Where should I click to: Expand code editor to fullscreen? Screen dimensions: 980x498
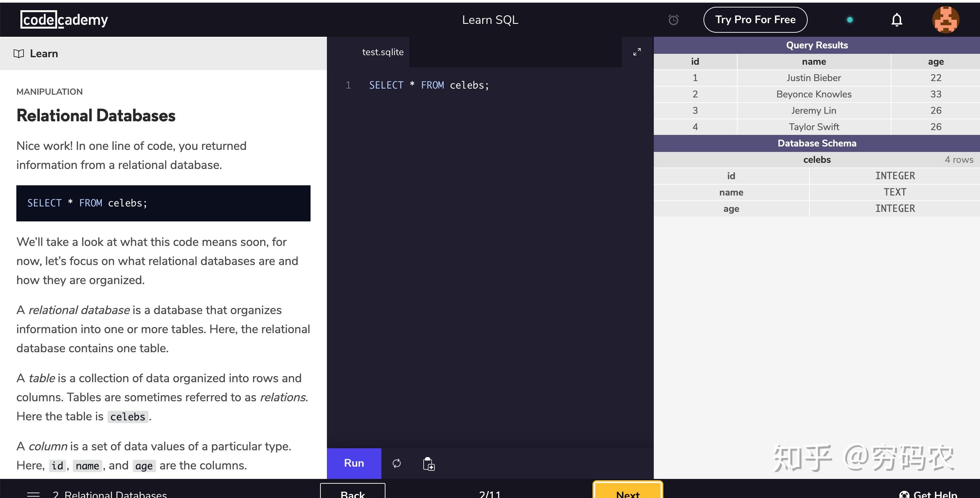click(x=637, y=52)
